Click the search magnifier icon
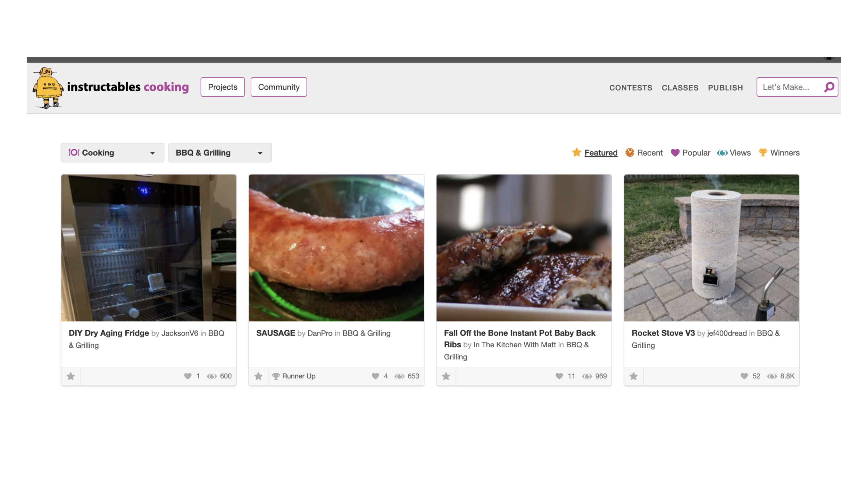Screen dimensions: 868x504 (829, 87)
